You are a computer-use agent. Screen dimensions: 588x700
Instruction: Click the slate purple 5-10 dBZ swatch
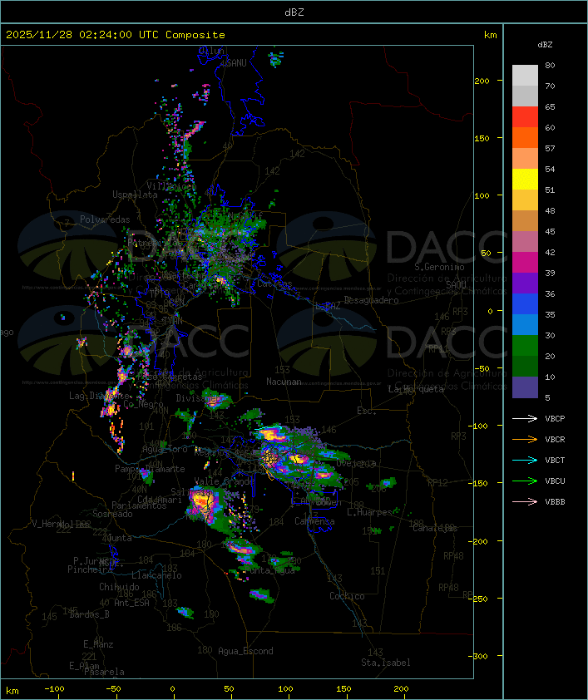coord(525,387)
